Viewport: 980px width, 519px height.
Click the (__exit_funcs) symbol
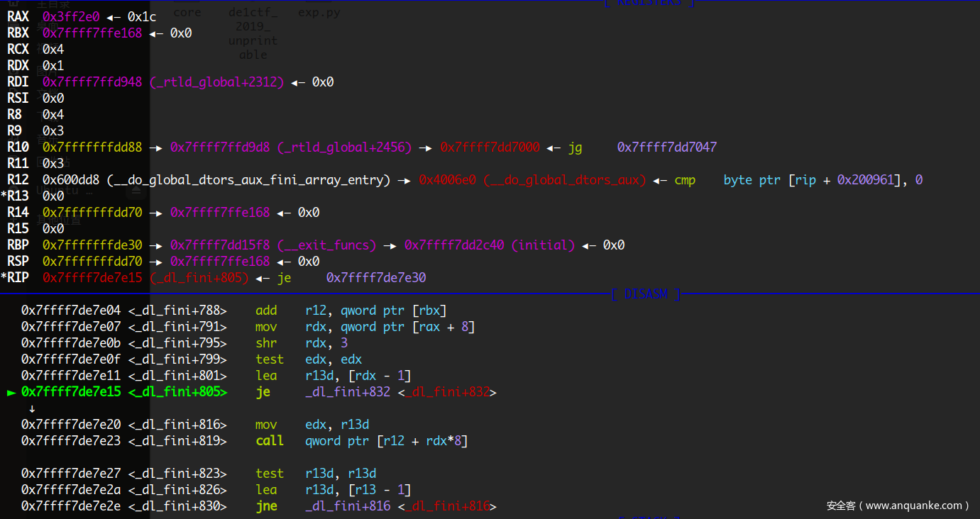click(326, 245)
